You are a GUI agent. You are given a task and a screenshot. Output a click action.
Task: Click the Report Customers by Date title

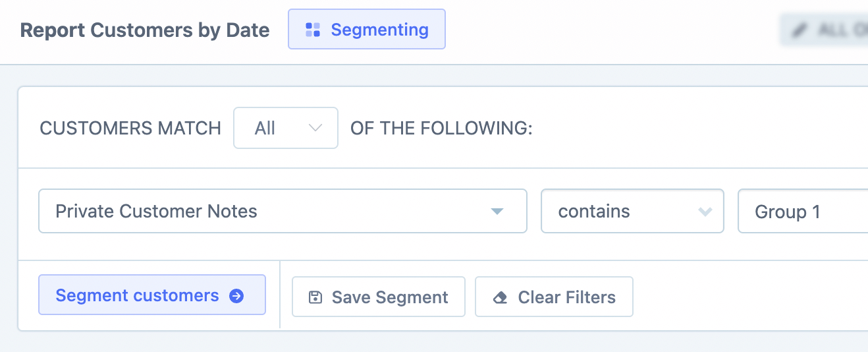coord(145,30)
